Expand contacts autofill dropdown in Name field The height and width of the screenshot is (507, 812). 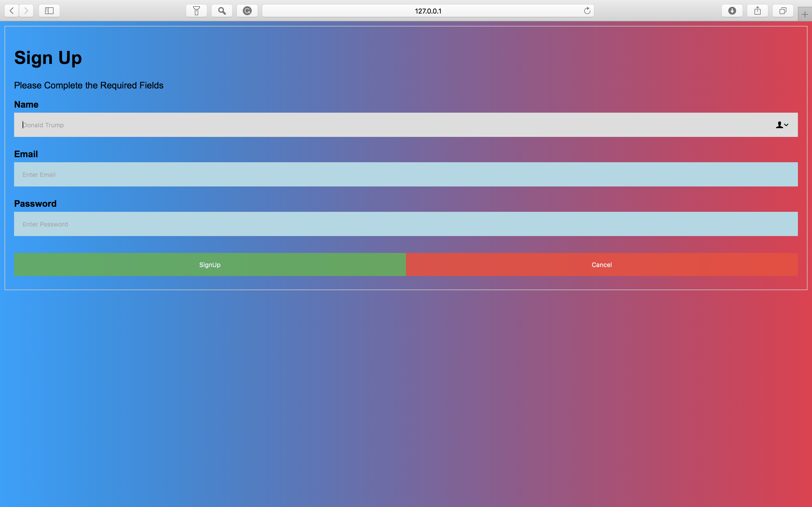coord(782,125)
